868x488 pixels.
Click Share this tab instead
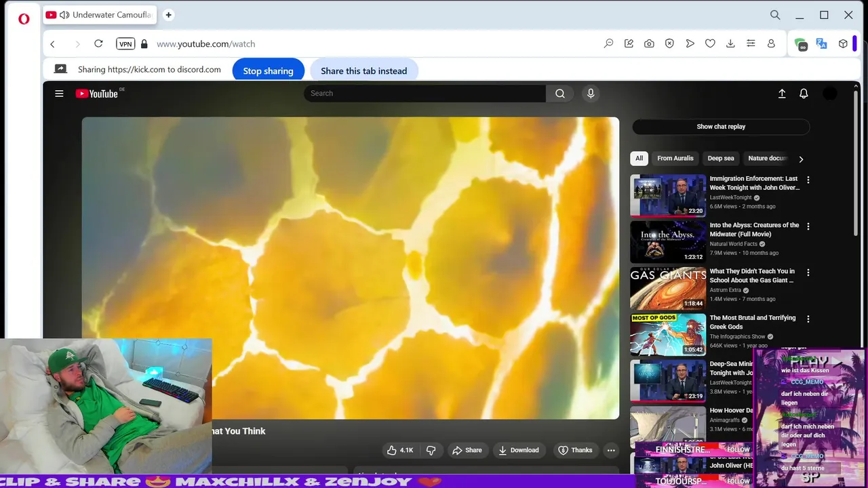[363, 70]
